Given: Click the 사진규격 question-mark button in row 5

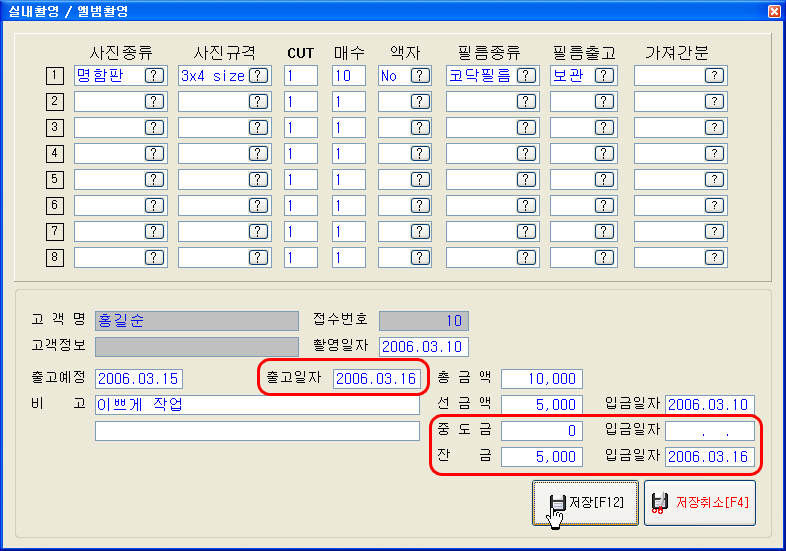Looking at the screenshot, I should point(258,179).
